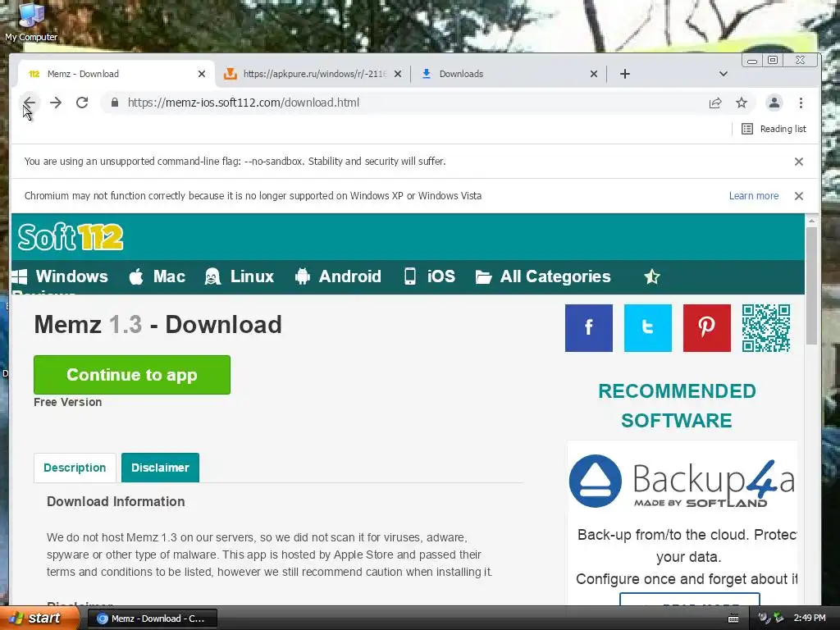Click the Free Version label
This screenshot has width=840, height=630.
pyautogui.click(x=67, y=402)
